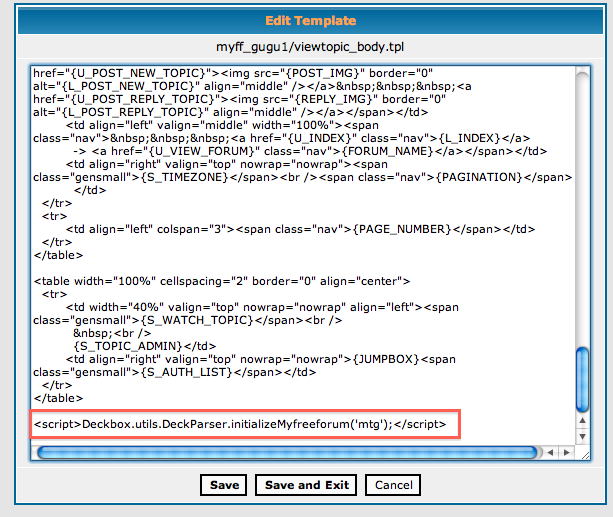613x517 pixels.
Task: Click the alt="{L_POST_NEW_TOPIC}" line
Action: click(x=252, y=86)
